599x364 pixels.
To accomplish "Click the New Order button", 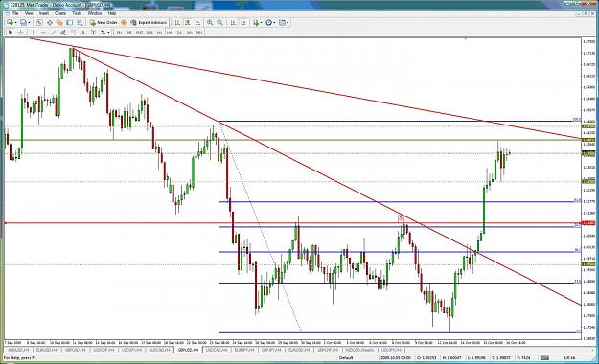I will 104,23.
